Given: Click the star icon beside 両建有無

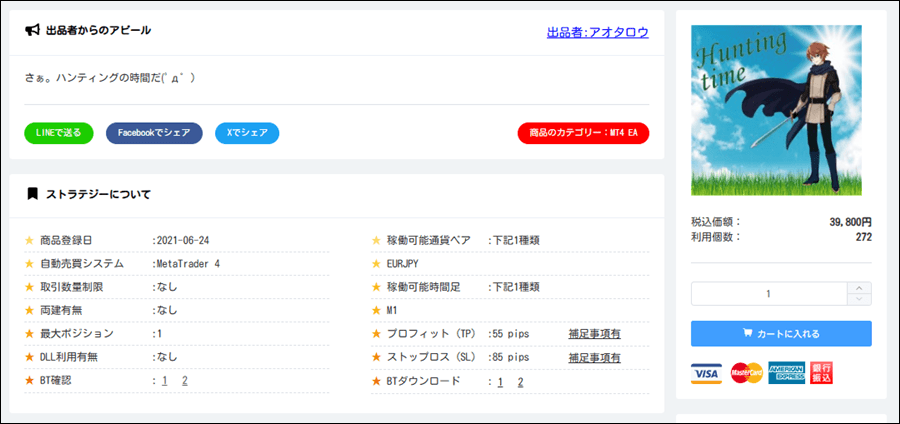Looking at the screenshot, I should click(29, 310).
